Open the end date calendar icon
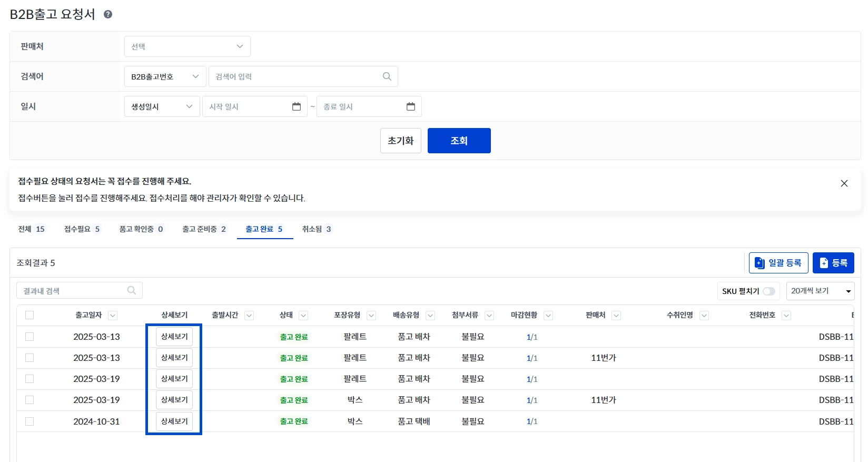The height and width of the screenshot is (462, 868). coord(411,106)
